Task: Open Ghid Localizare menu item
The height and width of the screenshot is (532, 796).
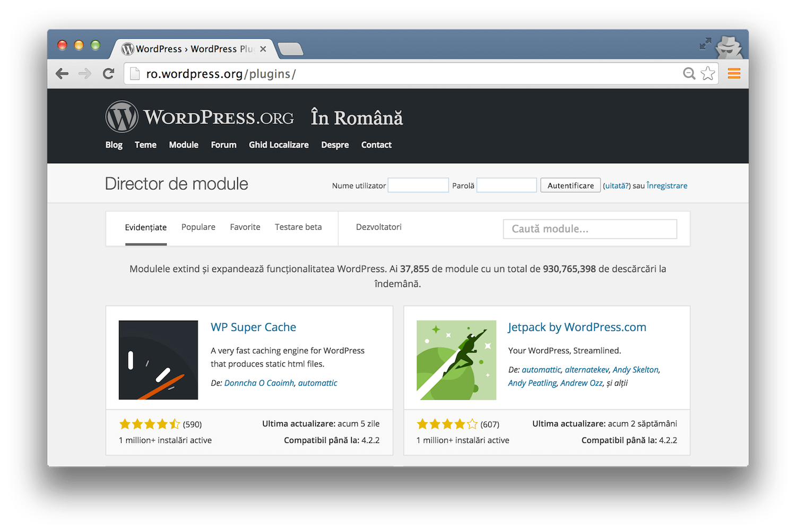Action: point(279,145)
